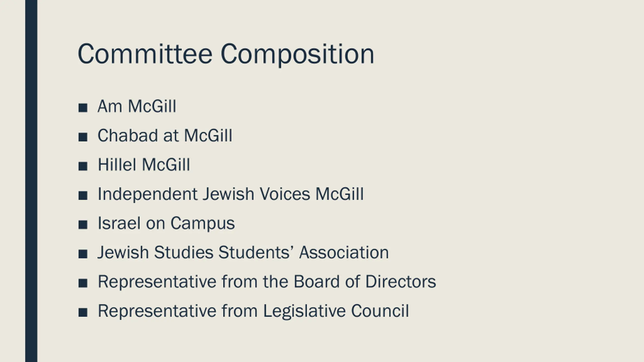Click the bullet beside Legislative Council line

point(83,312)
